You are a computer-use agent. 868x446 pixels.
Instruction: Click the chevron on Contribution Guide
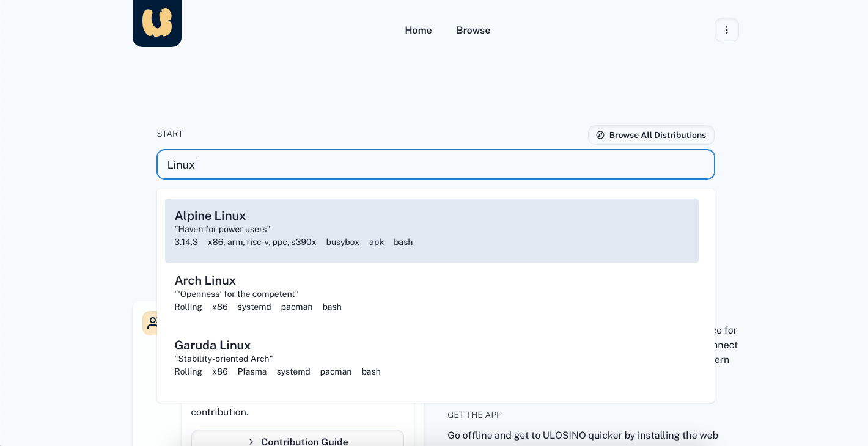pyautogui.click(x=251, y=442)
